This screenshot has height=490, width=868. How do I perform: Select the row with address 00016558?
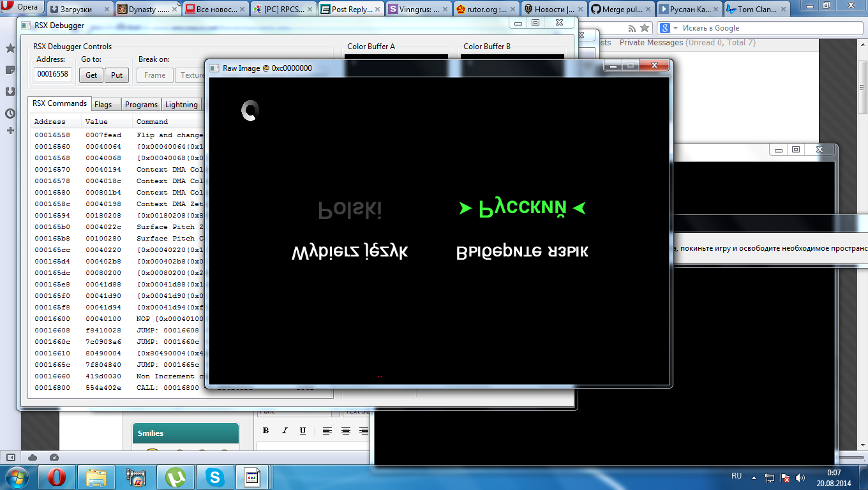pos(119,135)
